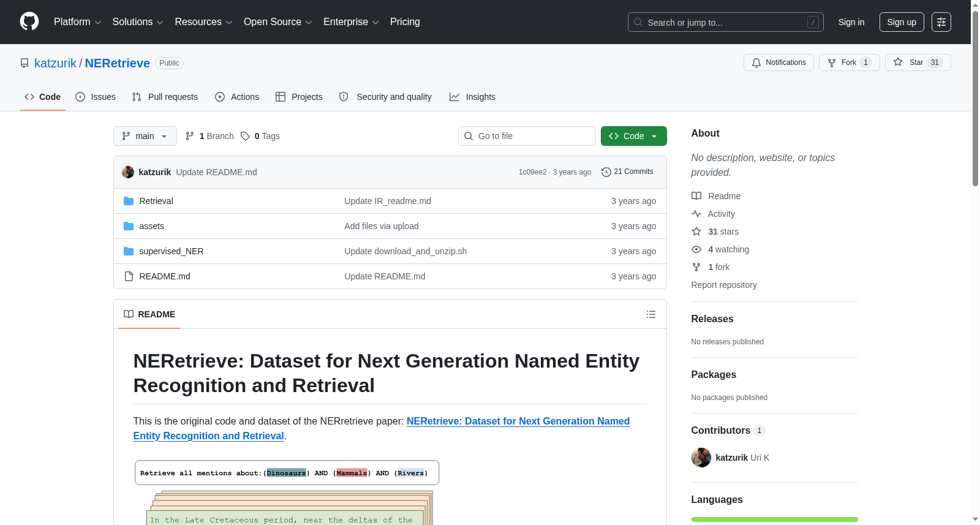980x525 pixels.
Task: Open the Insights tab
Action: point(472,97)
